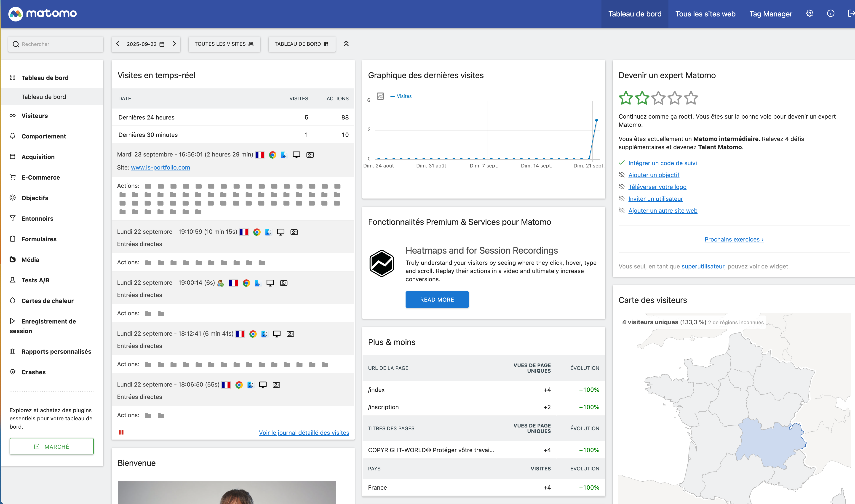Open the calendar icon next to 2025-09-22
This screenshot has width=855, height=504.
tap(162, 44)
